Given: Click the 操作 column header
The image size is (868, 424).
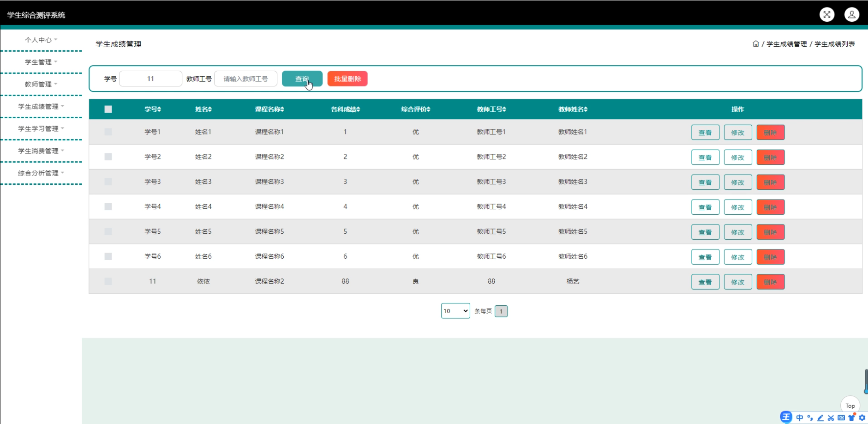Looking at the screenshot, I should pyautogui.click(x=737, y=109).
